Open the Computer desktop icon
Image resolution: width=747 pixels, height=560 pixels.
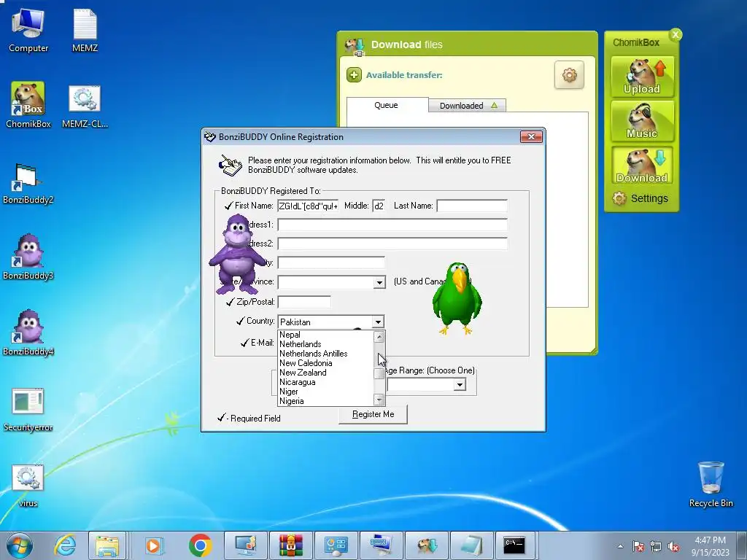pyautogui.click(x=28, y=29)
